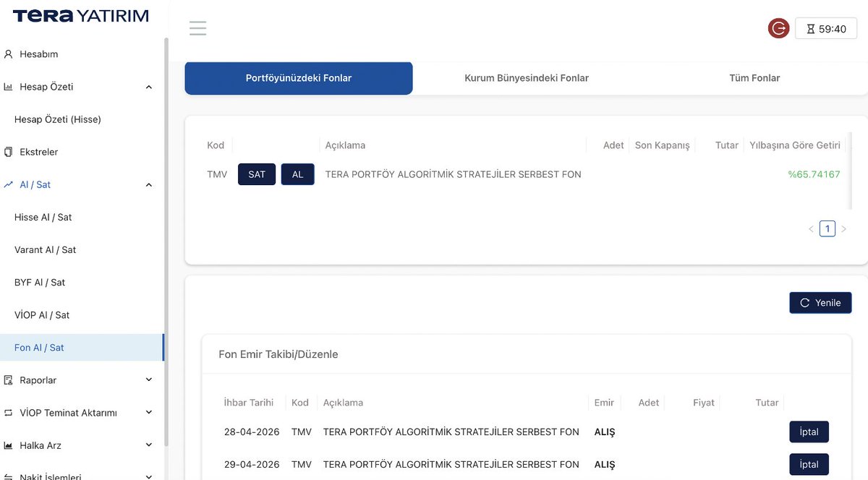Click the Fon Emir Takibi/Düzenle heading

(x=278, y=354)
